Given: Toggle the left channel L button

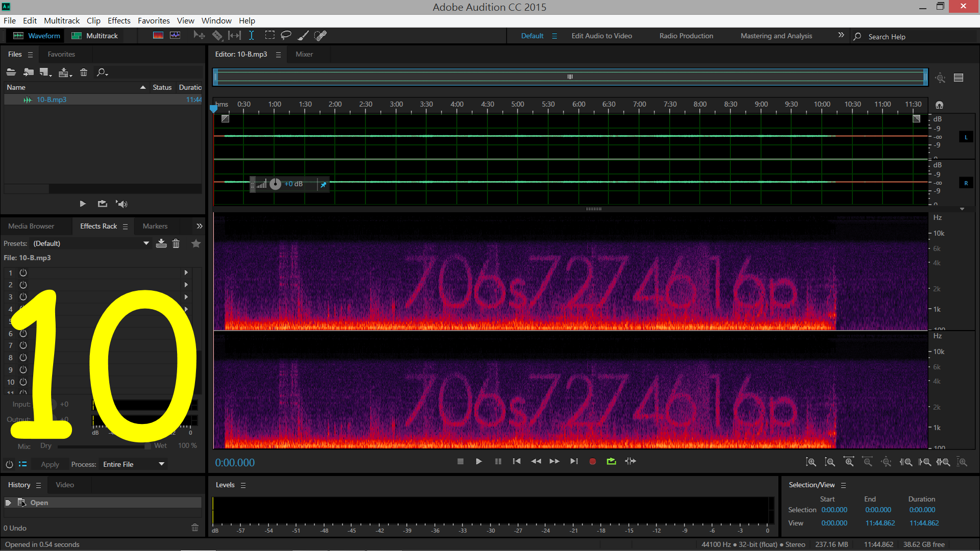Looking at the screenshot, I should point(966,137).
